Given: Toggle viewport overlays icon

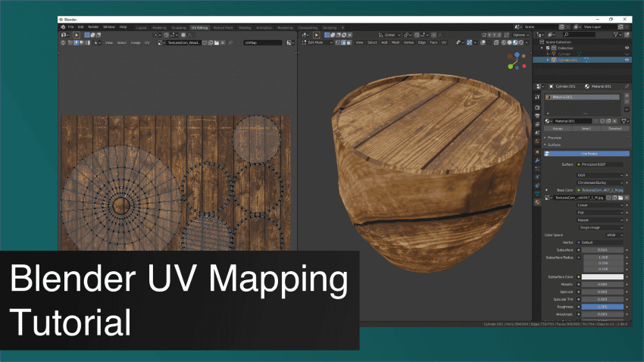Looking at the screenshot, I should pyautogui.click(x=483, y=42).
